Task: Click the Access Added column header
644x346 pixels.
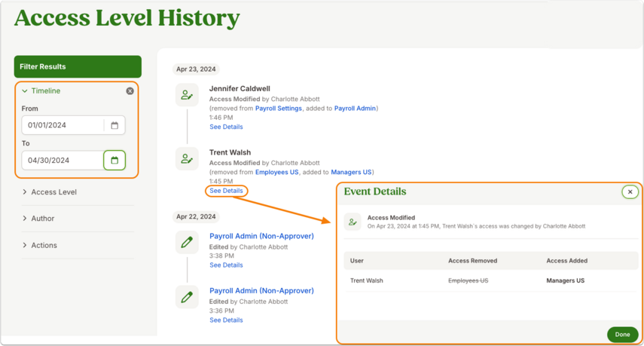Action: pyautogui.click(x=566, y=261)
